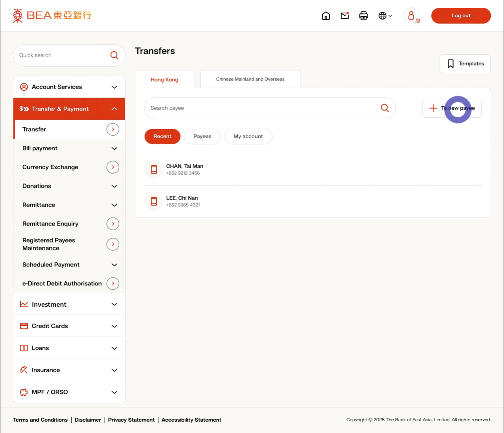Click the Search payee magnifier icon

tap(385, 108)
